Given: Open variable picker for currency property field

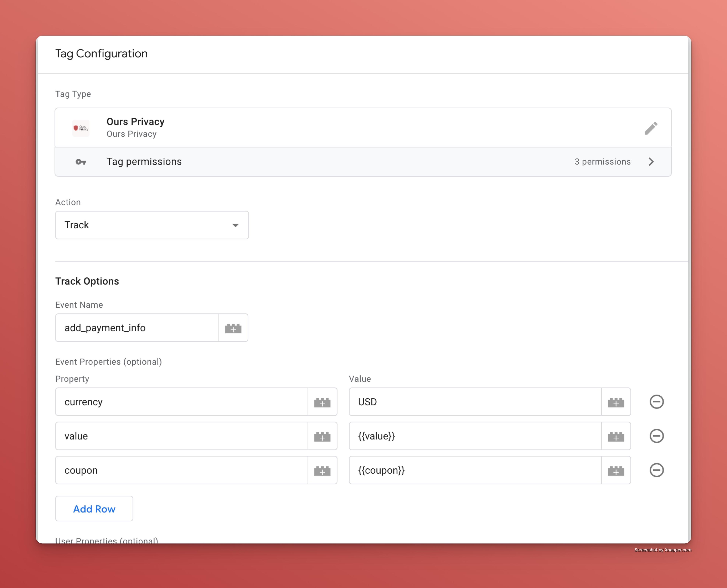Looking at the screenshot, I should (x=322, y=402).
